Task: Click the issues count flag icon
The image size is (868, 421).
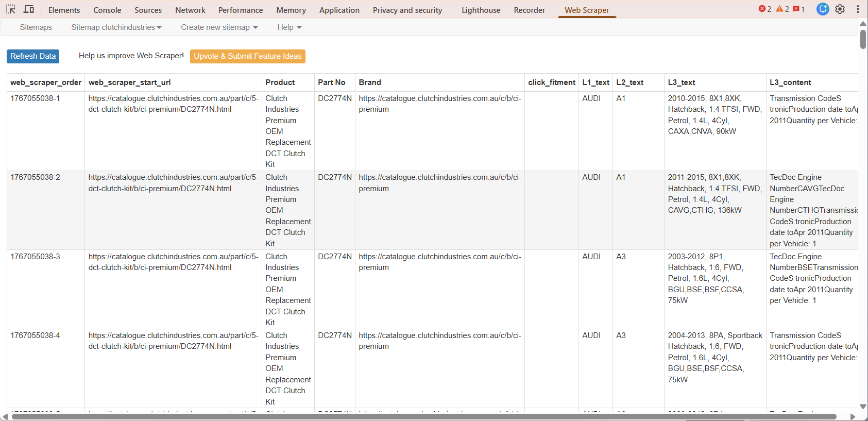Action: (x=799, y=9)
